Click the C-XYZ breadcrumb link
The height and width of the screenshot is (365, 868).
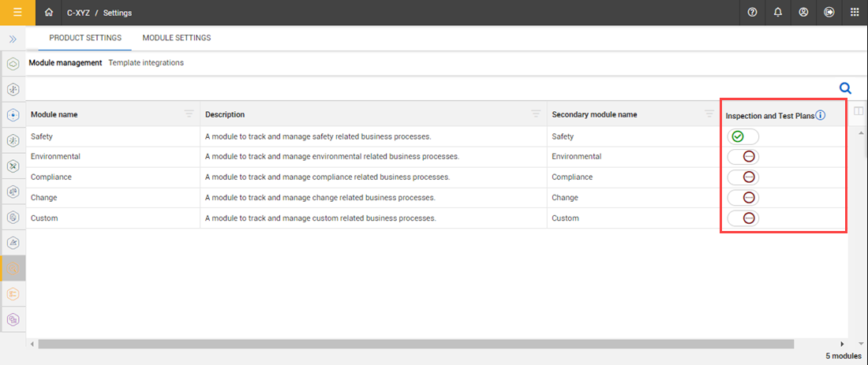coord(79,13)
